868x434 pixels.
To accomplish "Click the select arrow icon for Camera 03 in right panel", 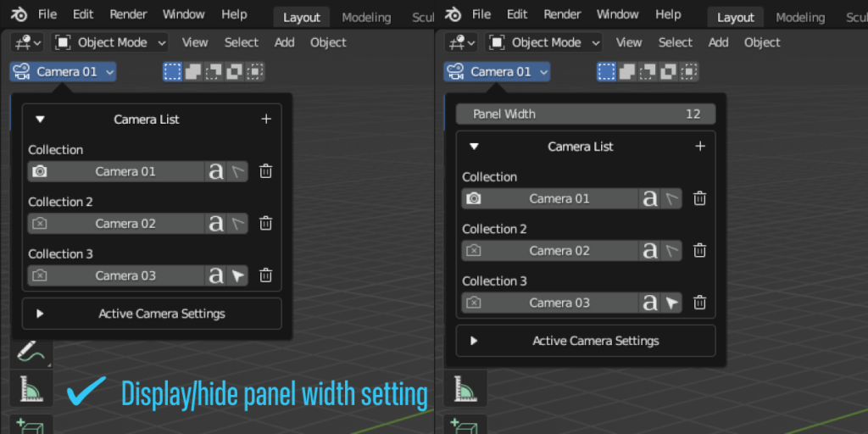I will pos(671,303).
